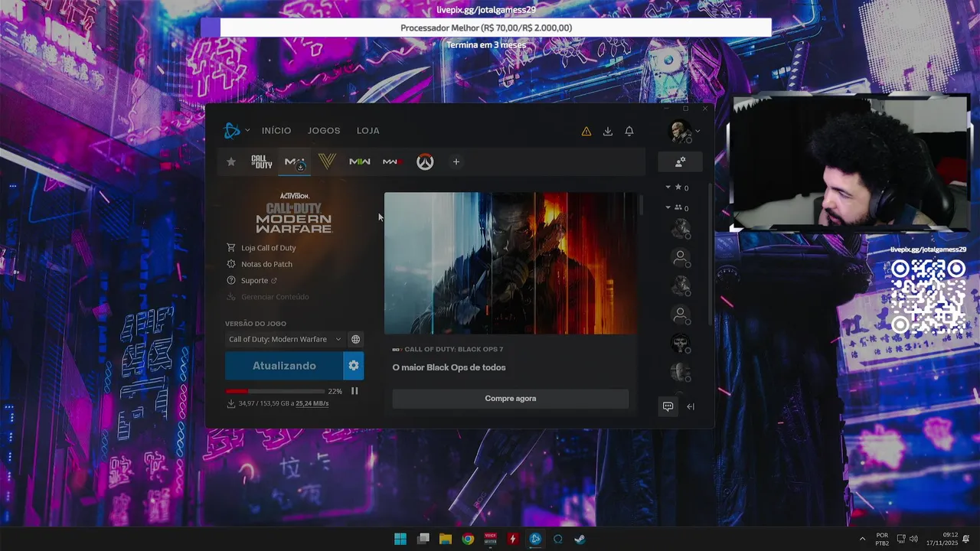The width and height of the screenshot is (980, 551).
Task: Add a game with the plus icon
Action: click(x=456, y=161)
